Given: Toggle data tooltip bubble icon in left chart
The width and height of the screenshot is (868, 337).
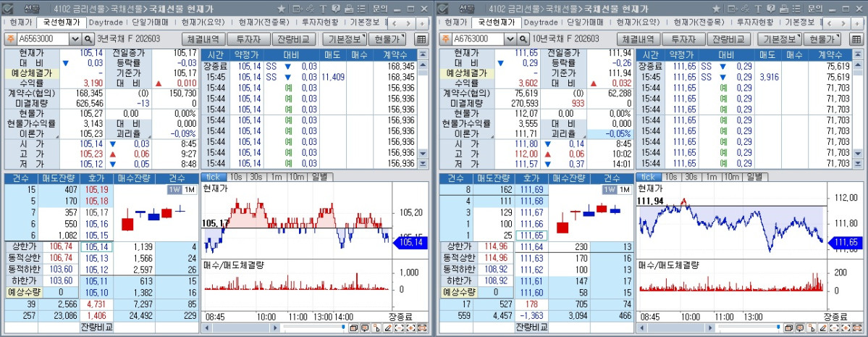Looking at the screenshot, I should pos(365,328).
